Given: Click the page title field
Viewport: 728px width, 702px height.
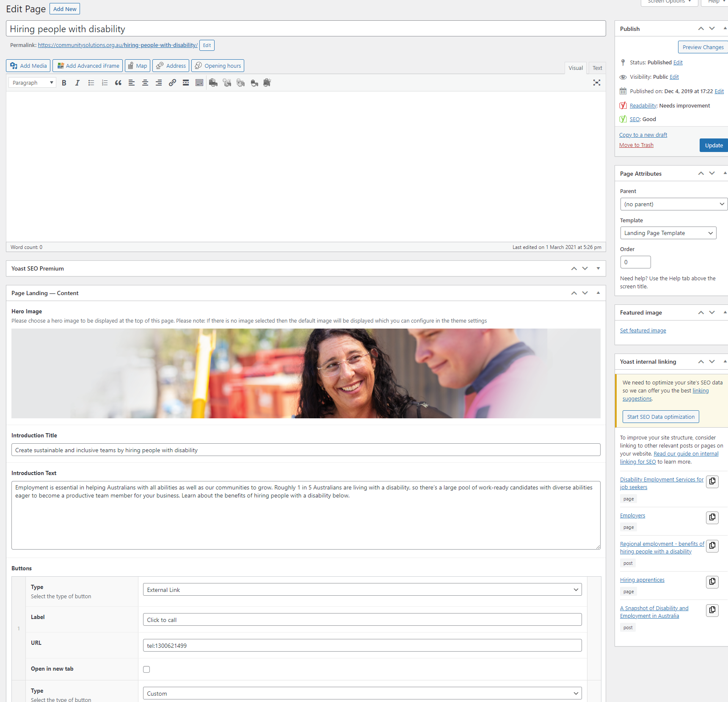Looking at the screenshot, I should pyautogui.click(x=306, y=28).
